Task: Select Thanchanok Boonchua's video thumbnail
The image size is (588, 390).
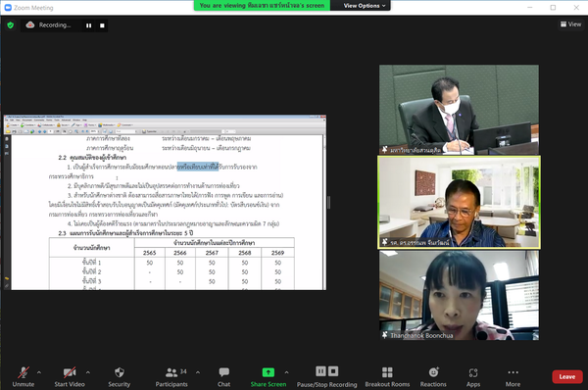Action: 459,296
